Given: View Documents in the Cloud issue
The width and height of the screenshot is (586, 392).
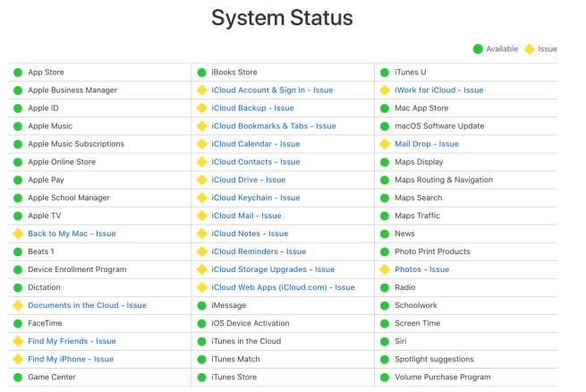Looking at the screenshot, I should pyautogui.click(x=87, y=305).
